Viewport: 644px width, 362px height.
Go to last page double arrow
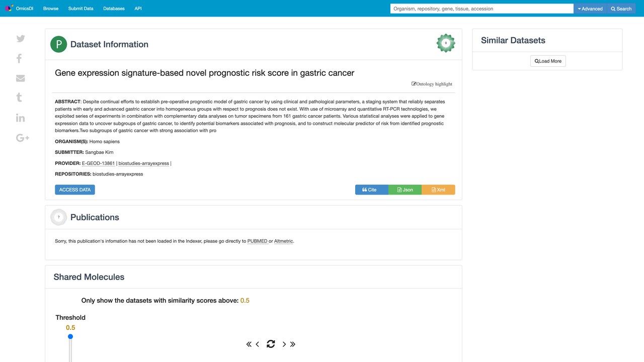pos(293,344)
